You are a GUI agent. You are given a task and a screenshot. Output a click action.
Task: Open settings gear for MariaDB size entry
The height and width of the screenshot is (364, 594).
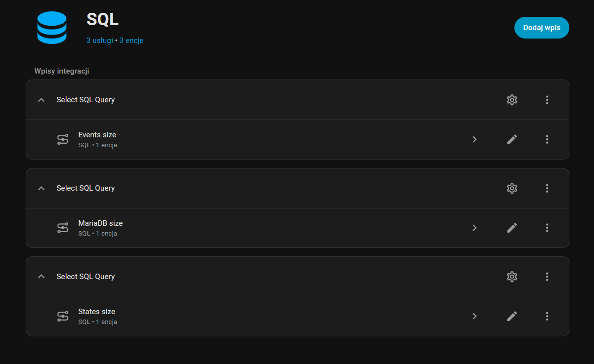(x=512, y=188)
